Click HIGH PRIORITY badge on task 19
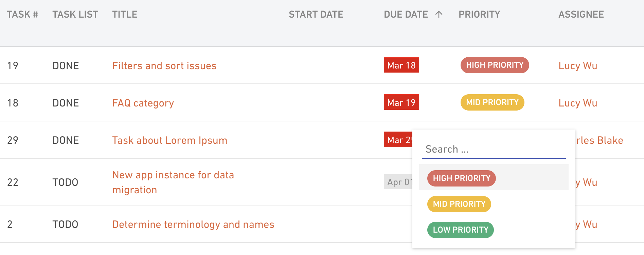644x255 pixels. [x=495, y=65]
